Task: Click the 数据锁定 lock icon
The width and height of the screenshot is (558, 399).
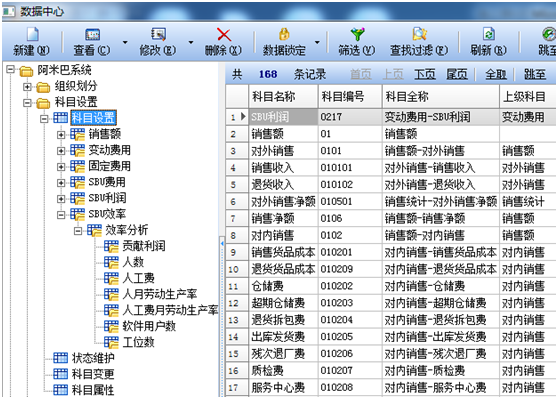Action: (284, 35)
